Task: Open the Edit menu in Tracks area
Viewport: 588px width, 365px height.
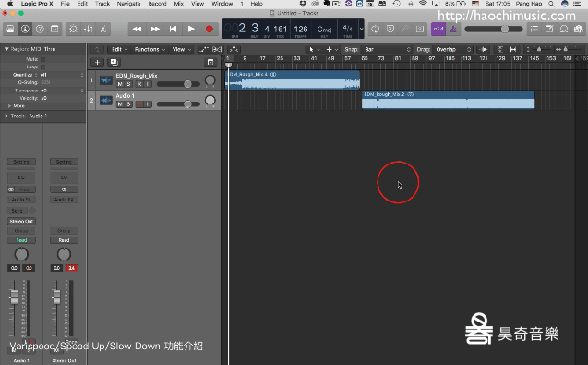Action: [119, 49]
